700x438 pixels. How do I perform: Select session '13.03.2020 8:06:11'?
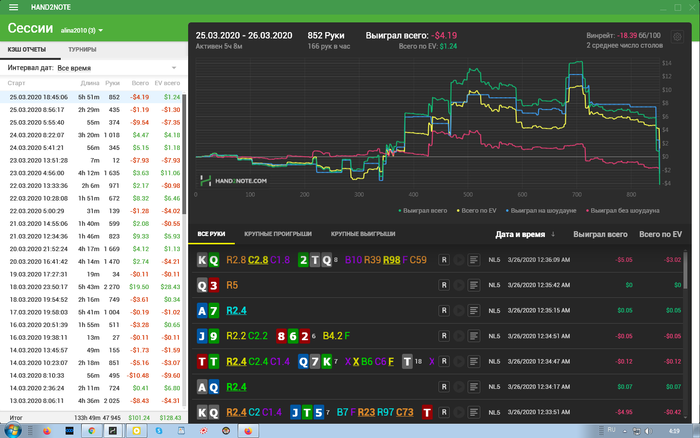(92, 400)
